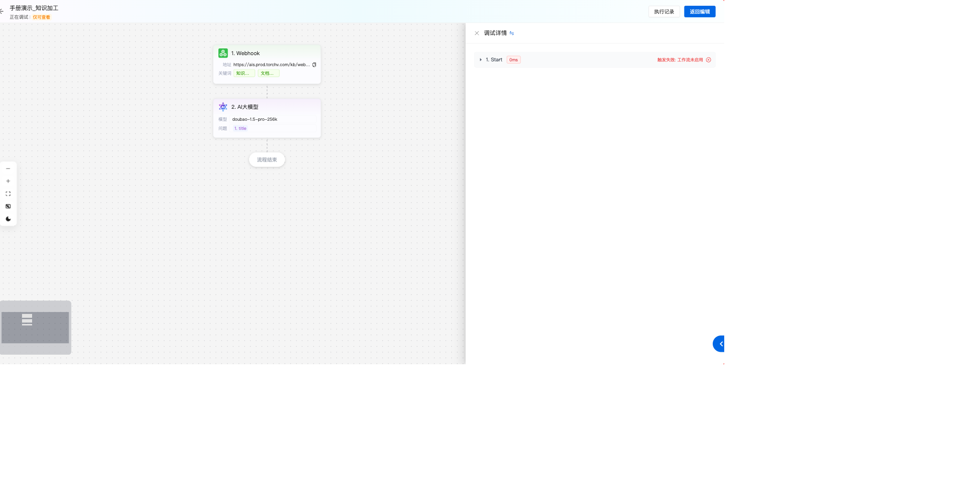Select the 文档... keyword tag

click(268, 73)
